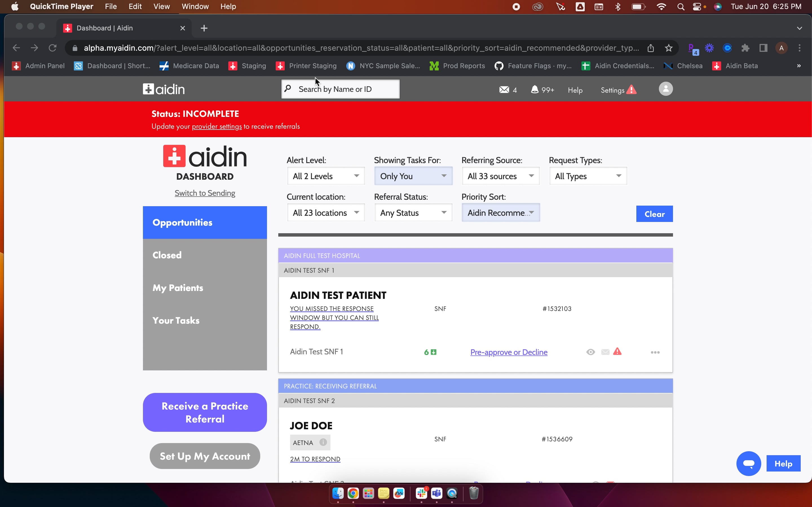The image size is (812, 507).
Task: Open the notifications bell showing 99+
Action: coord(535,90)
